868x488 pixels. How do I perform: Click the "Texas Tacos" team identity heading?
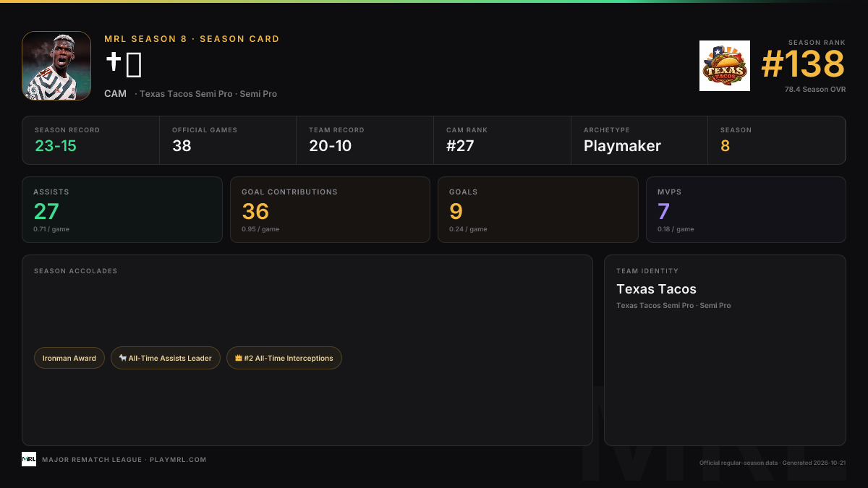tap(656, 289)
